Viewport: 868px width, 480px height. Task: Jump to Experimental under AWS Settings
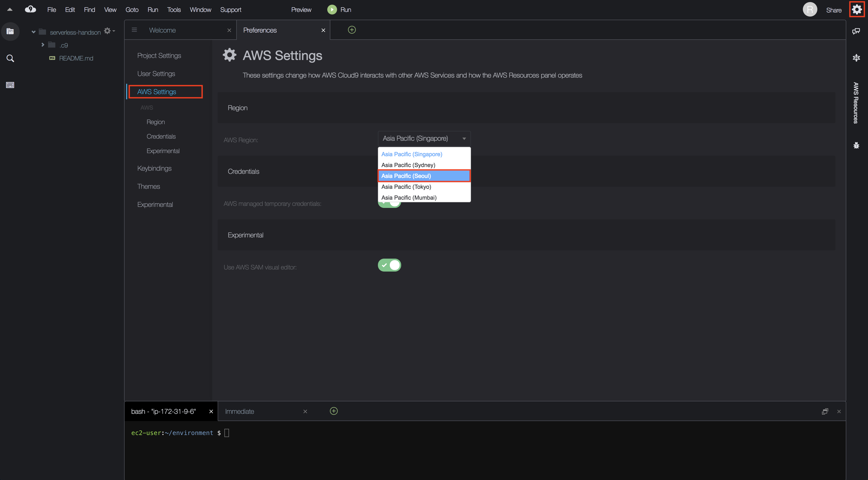(x=163, y=151)
